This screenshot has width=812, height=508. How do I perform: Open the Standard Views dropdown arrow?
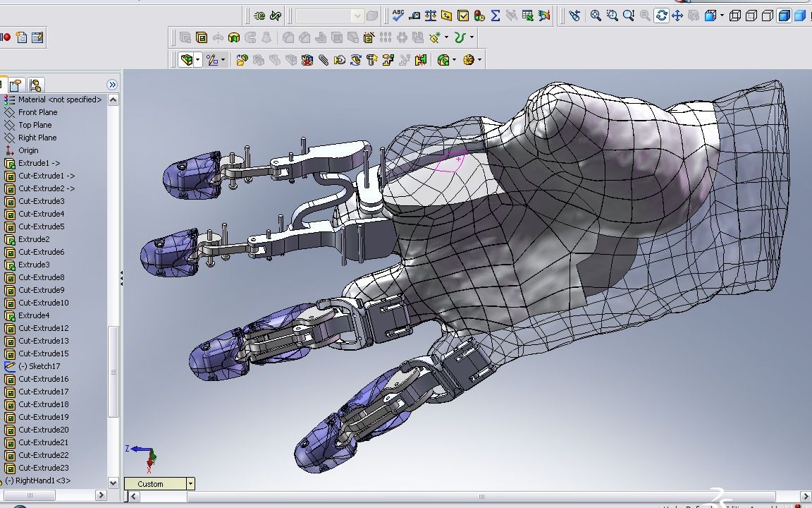tap(722, 16)
